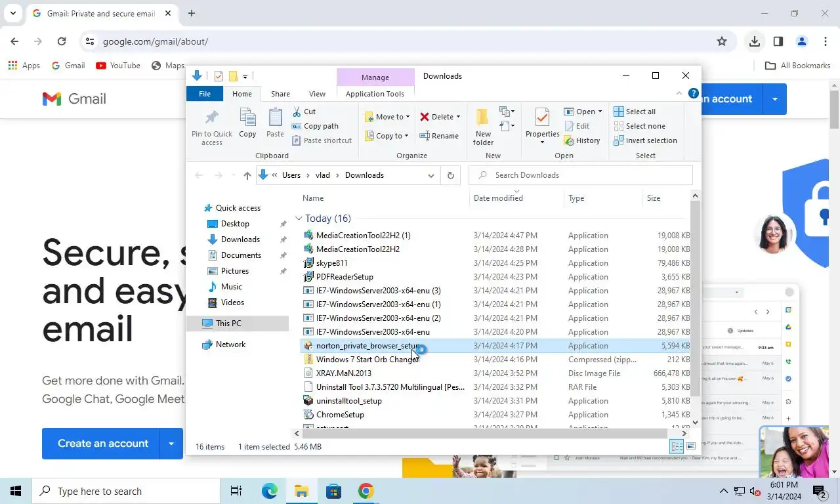Image resolution: width=840 pixels, height=504 pixels.
Task: Switch to the View tab
Action: [x=317, y=94]
